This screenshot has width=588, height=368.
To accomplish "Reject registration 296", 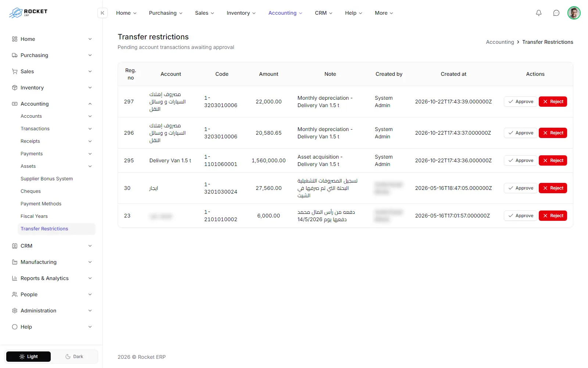I will click(x=553, y=133).
